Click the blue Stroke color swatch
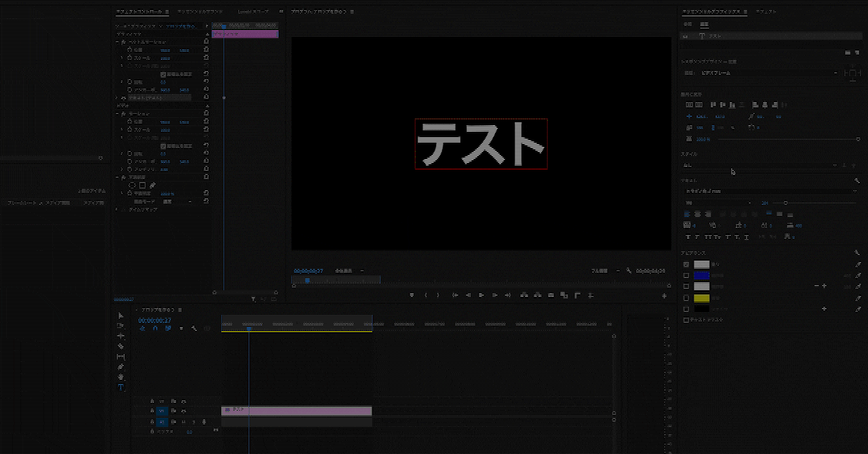This screenshot has height=454, width=868. pos(702,275)
